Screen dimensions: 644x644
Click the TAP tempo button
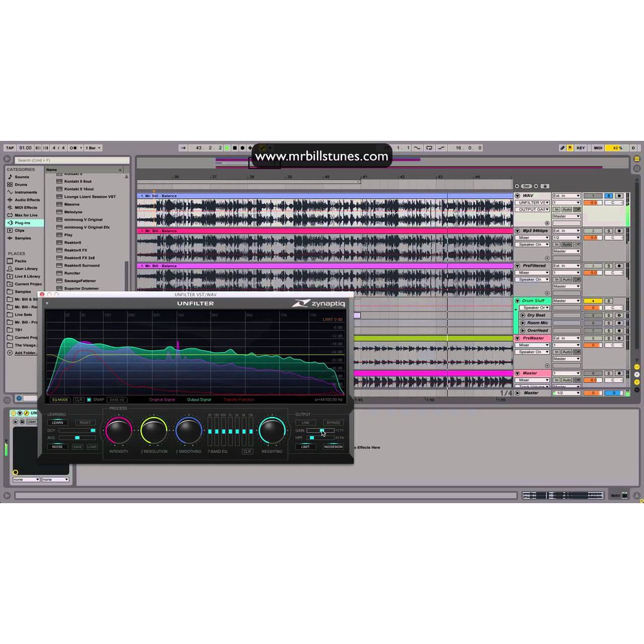[x=10, y=148]
